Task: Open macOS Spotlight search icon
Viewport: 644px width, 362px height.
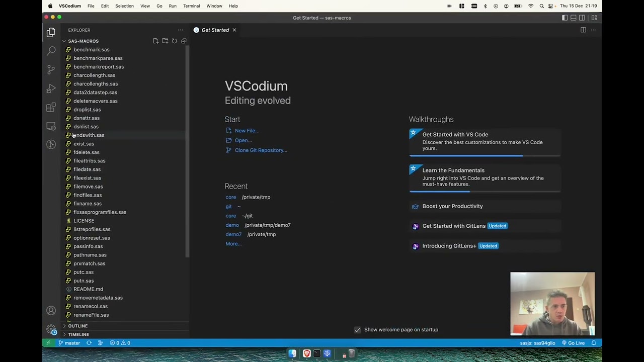Action: click(541, 6)
